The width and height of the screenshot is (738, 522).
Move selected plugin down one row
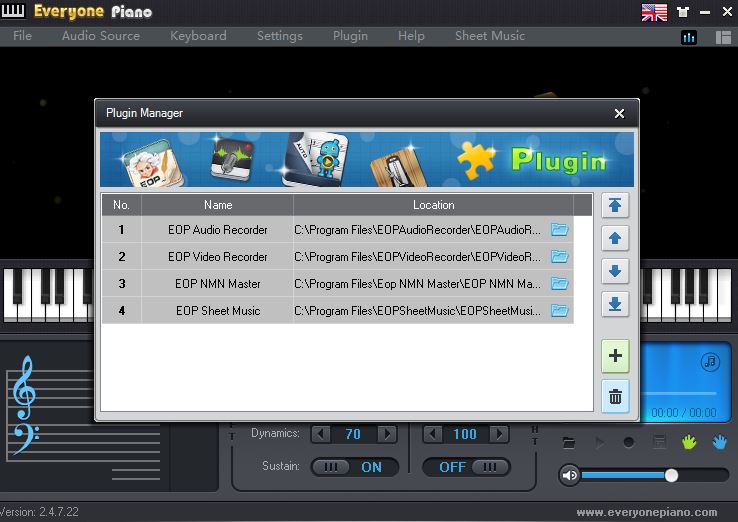coord(615,271)
